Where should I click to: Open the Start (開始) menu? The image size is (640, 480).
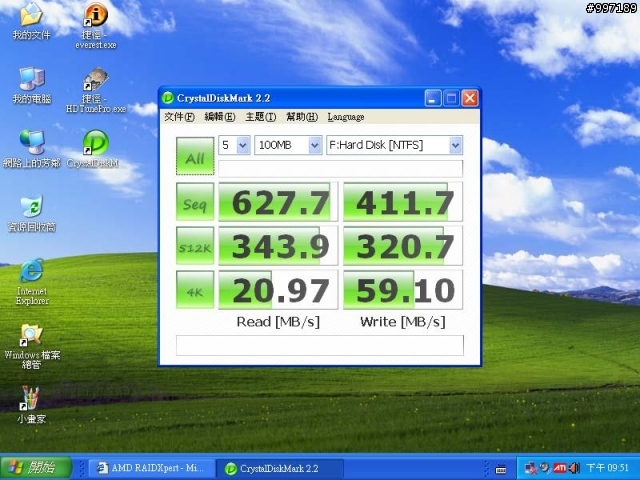pos(36,468)
